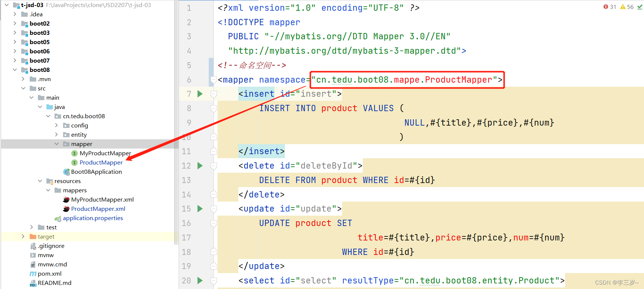Screen dimensions: 644x289
Task: Expand the config package
Action: 57,126
